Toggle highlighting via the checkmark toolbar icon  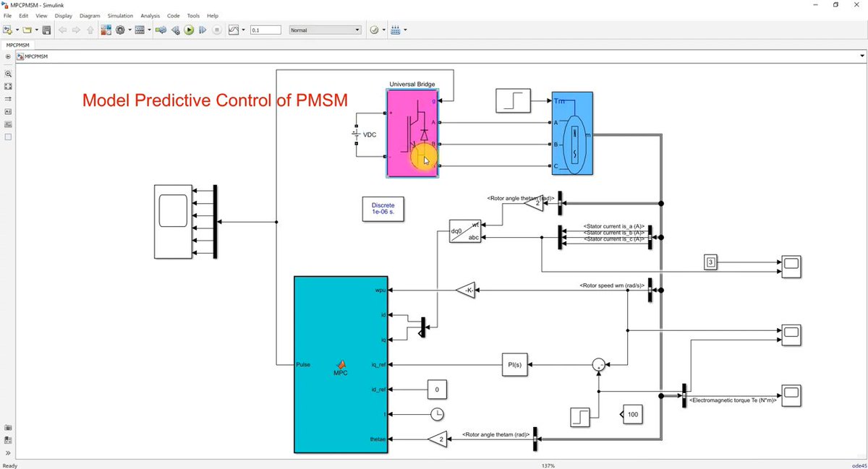click(373, 30)
